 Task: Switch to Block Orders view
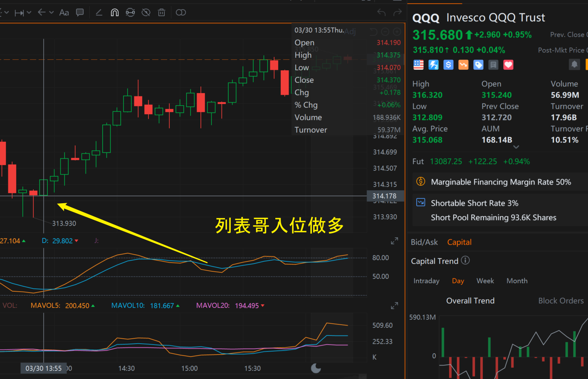coord(561,301)
